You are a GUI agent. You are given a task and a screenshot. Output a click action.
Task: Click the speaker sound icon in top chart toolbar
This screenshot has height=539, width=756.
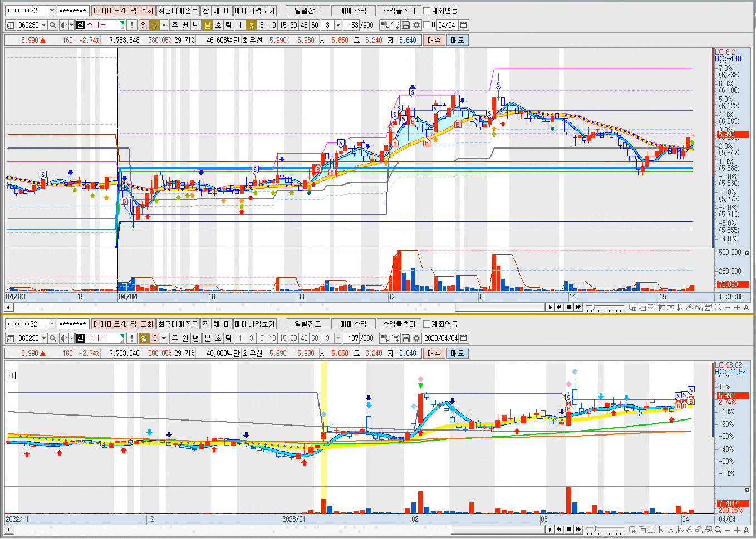(x=63, y=25)
